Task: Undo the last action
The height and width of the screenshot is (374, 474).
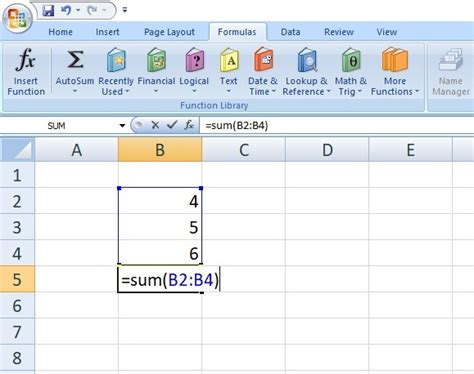Action: [x=66, y=10]
